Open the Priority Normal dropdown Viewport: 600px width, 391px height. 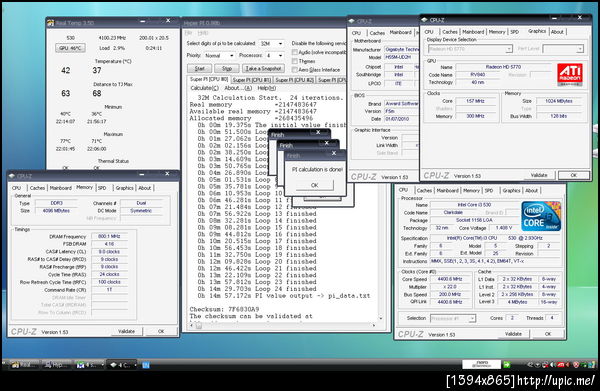click(219, 55)
